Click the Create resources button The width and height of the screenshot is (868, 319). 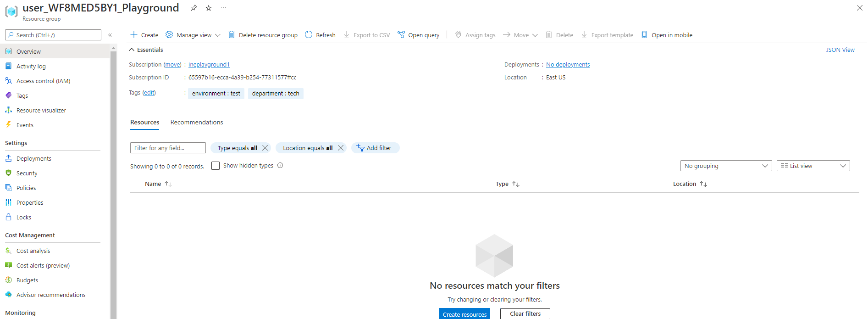[464, 314]
